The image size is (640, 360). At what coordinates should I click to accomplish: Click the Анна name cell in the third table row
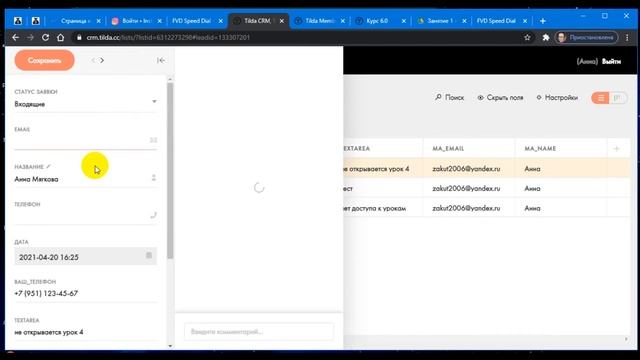532,208
